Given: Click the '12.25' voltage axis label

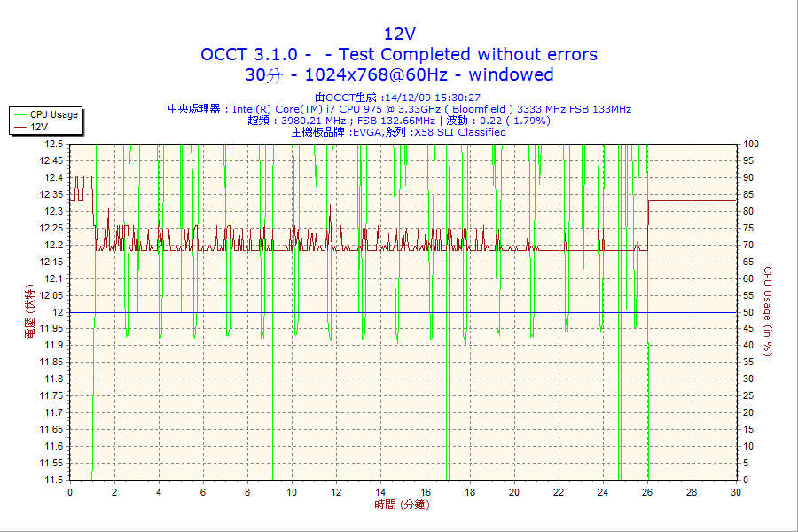Looking at the screenshot, I should point(51,228).
